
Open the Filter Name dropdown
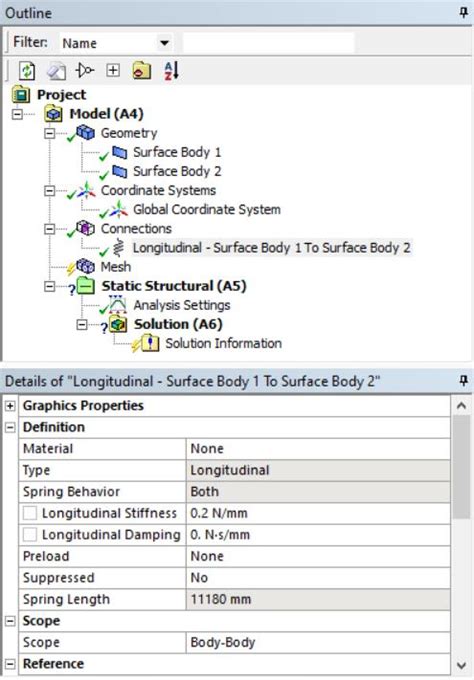click(x=164, y=43)
